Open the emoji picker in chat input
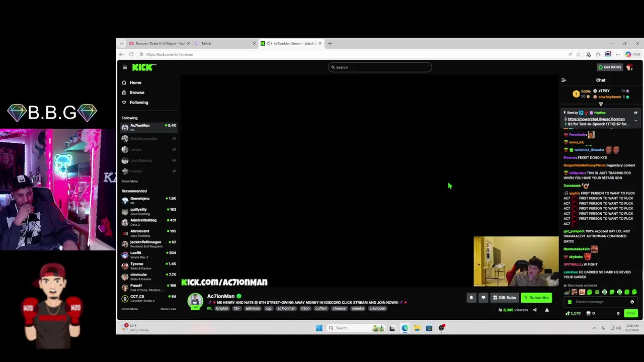The width and height of the screenshot is (644, 362). coord(632,302)
